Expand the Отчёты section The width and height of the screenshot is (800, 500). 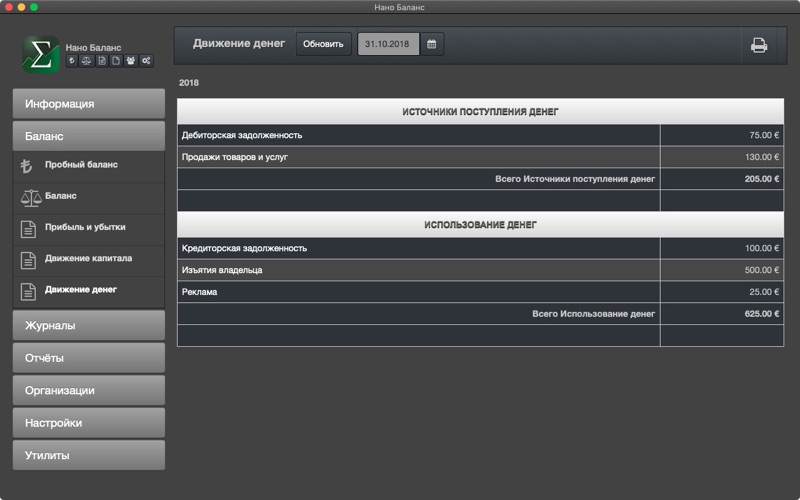89,358
